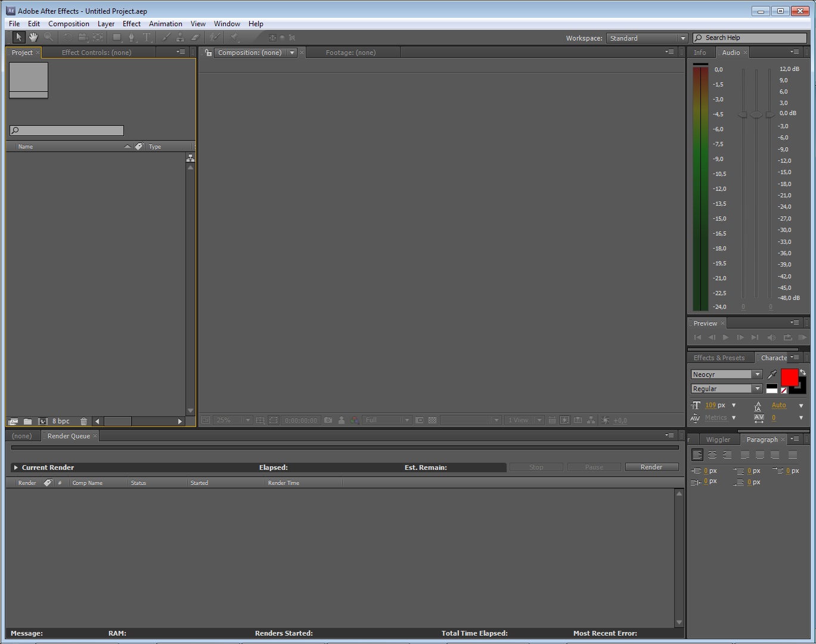Viewport: 816px width, 644px height.
Task: Click the red fill color swatch
Action: click(789, 377)
